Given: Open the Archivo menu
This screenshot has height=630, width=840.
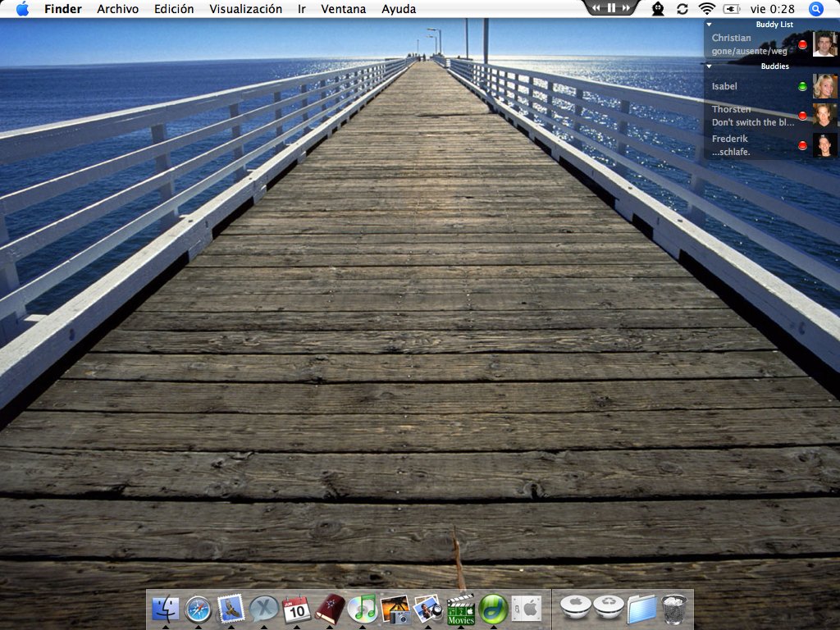Looking at the screenshot, I should [x=118, y=8].
